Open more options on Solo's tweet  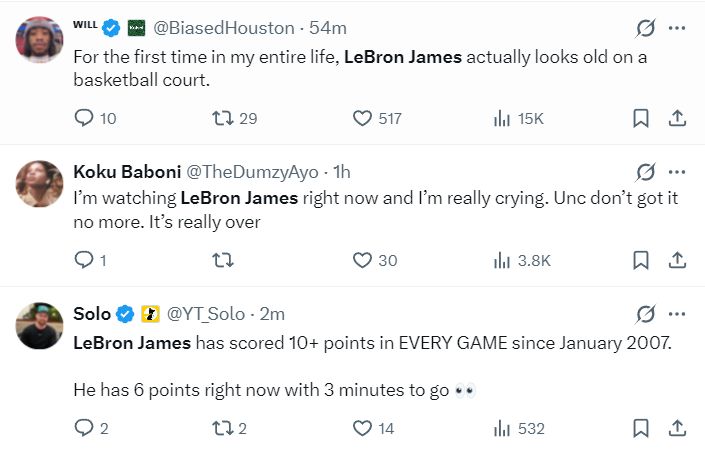point(677,314)
